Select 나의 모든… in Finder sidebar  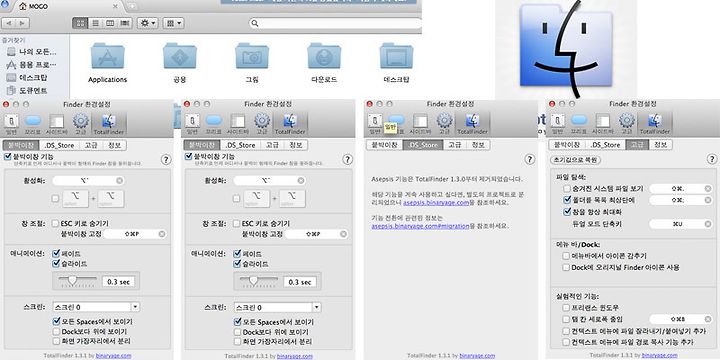32,51
